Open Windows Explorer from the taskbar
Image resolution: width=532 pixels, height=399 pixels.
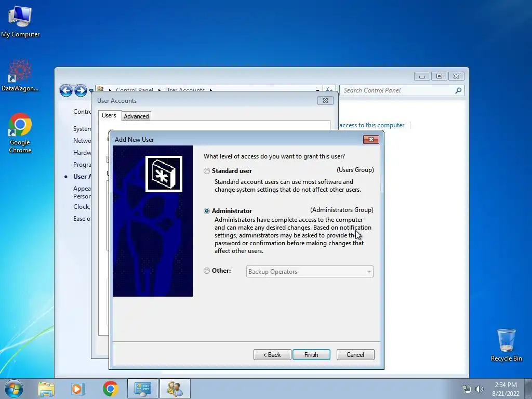point(46,389)
